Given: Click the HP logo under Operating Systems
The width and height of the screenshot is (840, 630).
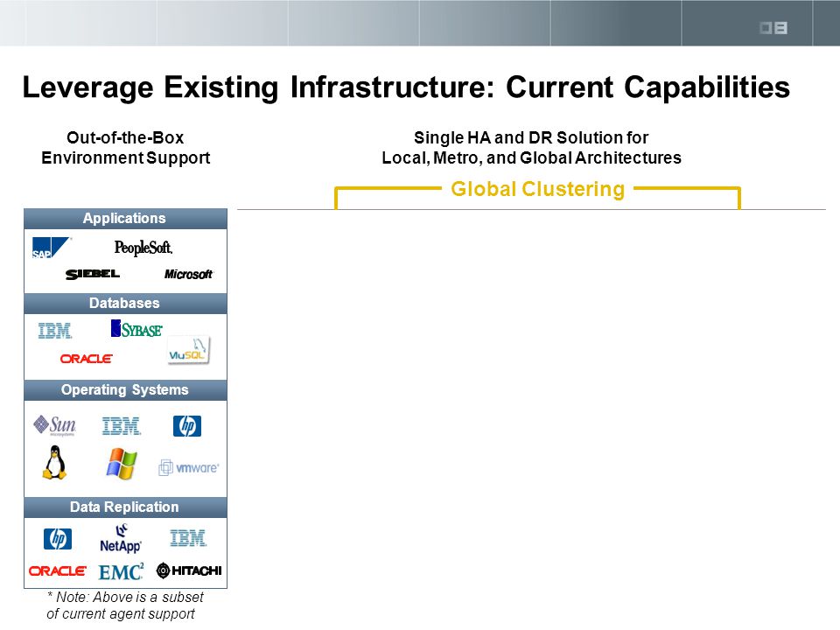Looking at the screenshot, I should click(x=187, y=426).
